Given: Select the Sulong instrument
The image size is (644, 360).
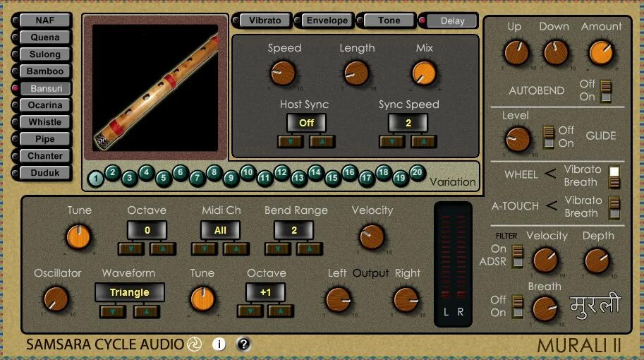Looking at the screenshot, I should coord(45,54).
